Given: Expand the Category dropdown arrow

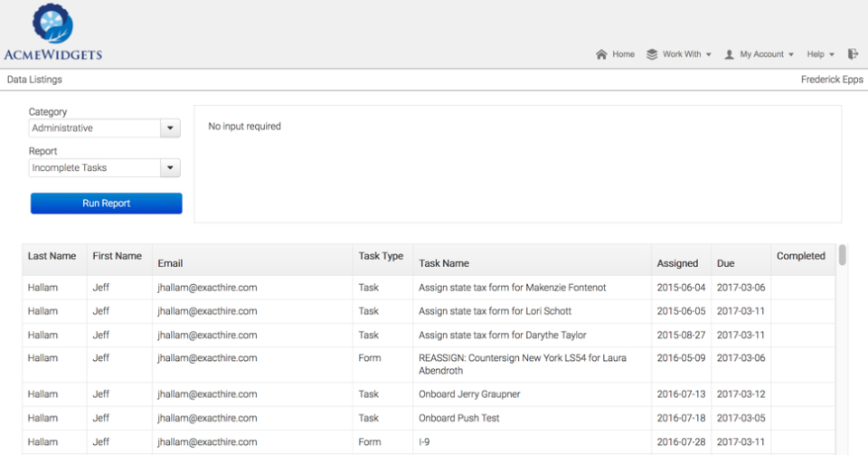Looking at the screenshot, I should pyautogui.click(x=170, y=128).
